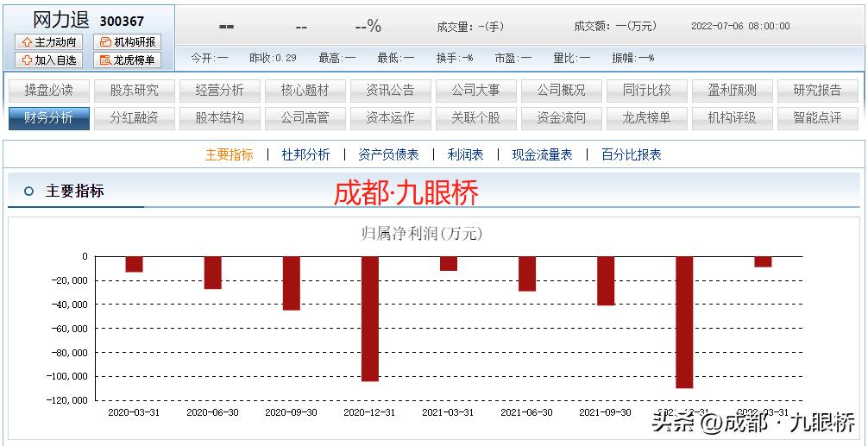Open the 公司大事 tab
Image resolution: width=868 pixels, height=446 pixels.
pos(476,91)
